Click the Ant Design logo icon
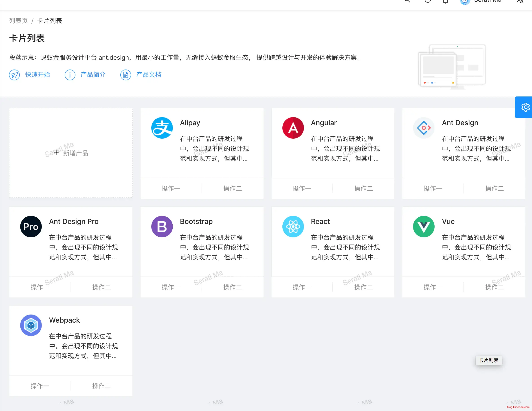The width and height of the screenshot is (532, 411). tap(424, 128)
